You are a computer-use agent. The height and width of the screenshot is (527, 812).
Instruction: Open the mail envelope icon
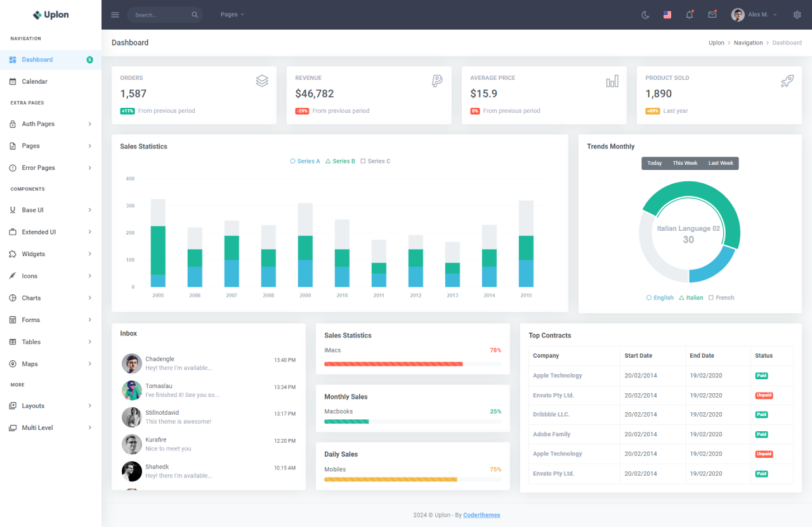[x=712, y=15]
